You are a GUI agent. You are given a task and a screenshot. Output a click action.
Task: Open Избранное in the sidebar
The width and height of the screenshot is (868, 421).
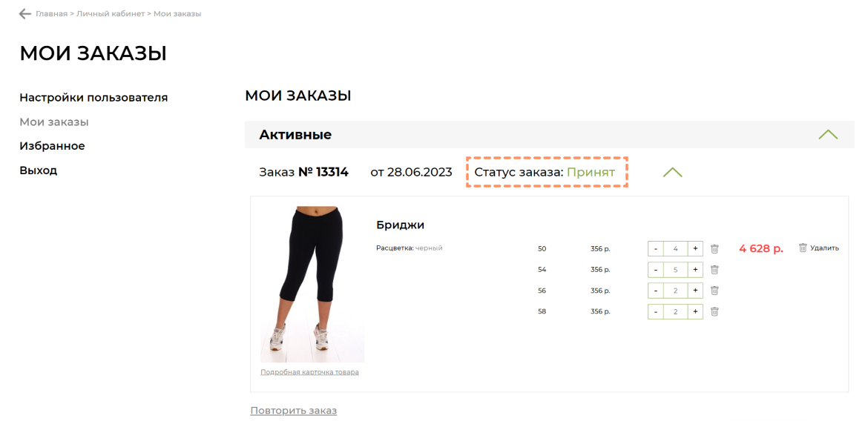click(x=52, y=146)
